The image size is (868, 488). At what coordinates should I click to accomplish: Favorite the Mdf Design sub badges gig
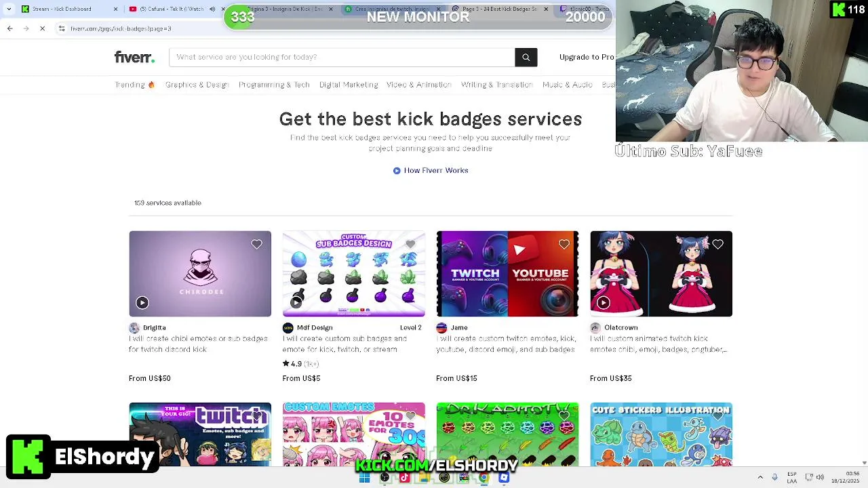(x=410, y=244)
